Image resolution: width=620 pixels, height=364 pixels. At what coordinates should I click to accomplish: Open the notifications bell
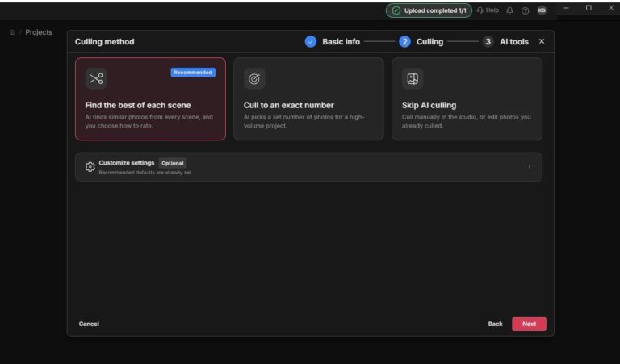(509, 10)
